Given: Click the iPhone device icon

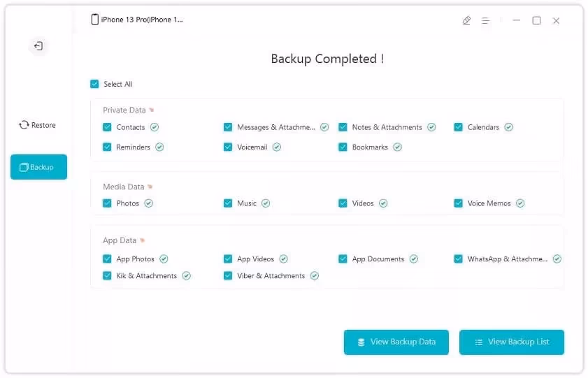Looking at the screenshot, I should (x=95, y=20).
